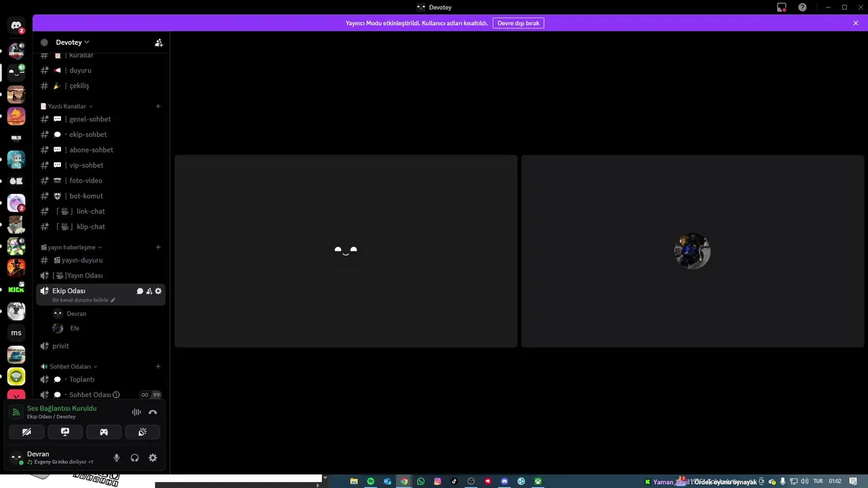
Task: Open the ekip-sohbet channel
Action: [x=100, y=134]
